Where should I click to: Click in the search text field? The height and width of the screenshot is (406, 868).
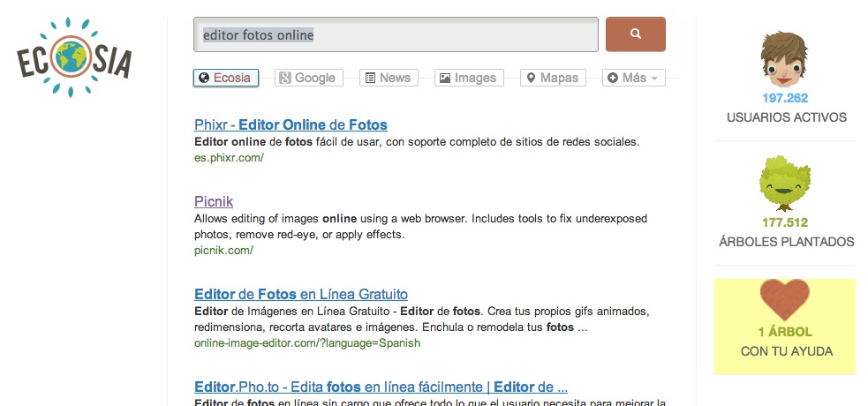[396, 35]
